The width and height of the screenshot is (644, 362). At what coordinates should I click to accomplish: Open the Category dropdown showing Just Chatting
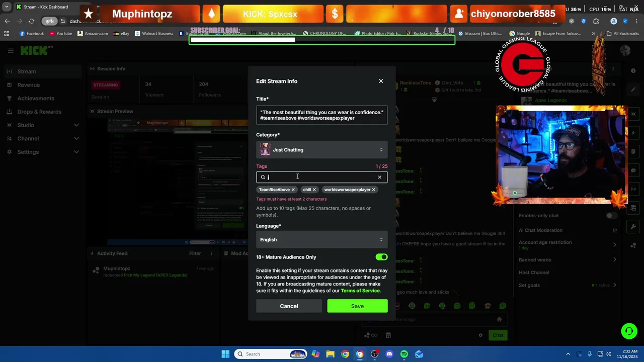click(x=321, y=150)
